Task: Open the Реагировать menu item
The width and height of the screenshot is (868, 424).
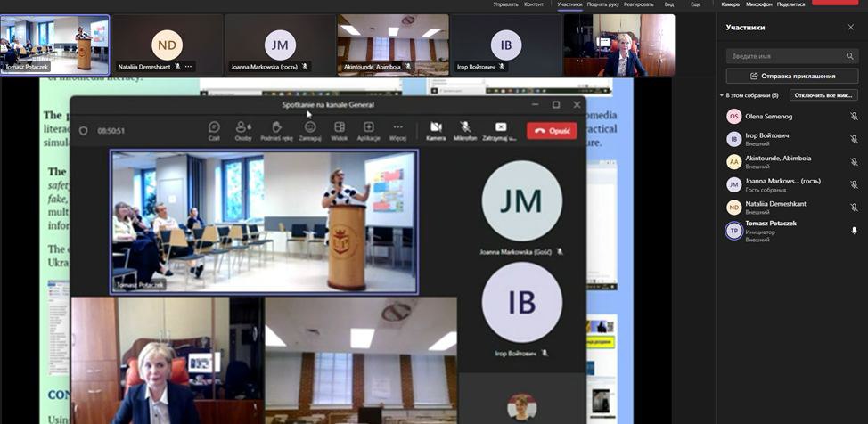Action: (x=638, y=4)
